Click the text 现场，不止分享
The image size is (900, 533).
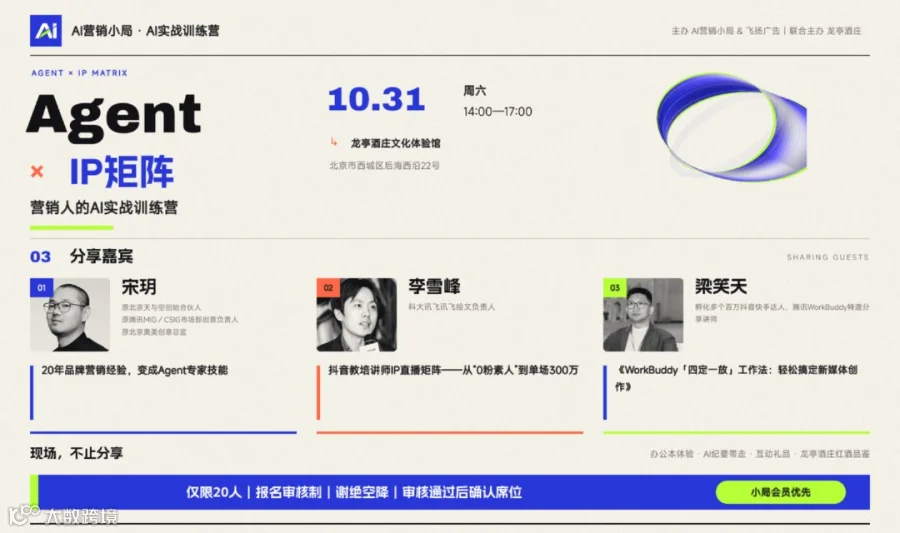point(76,453)
